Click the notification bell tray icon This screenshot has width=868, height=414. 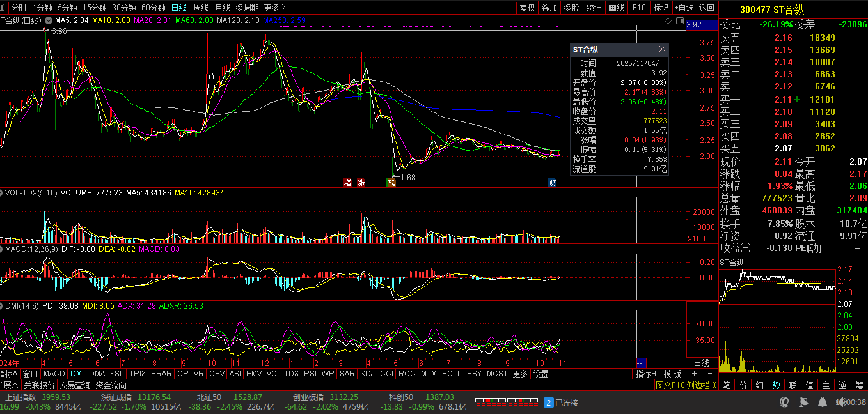[823, 402]
